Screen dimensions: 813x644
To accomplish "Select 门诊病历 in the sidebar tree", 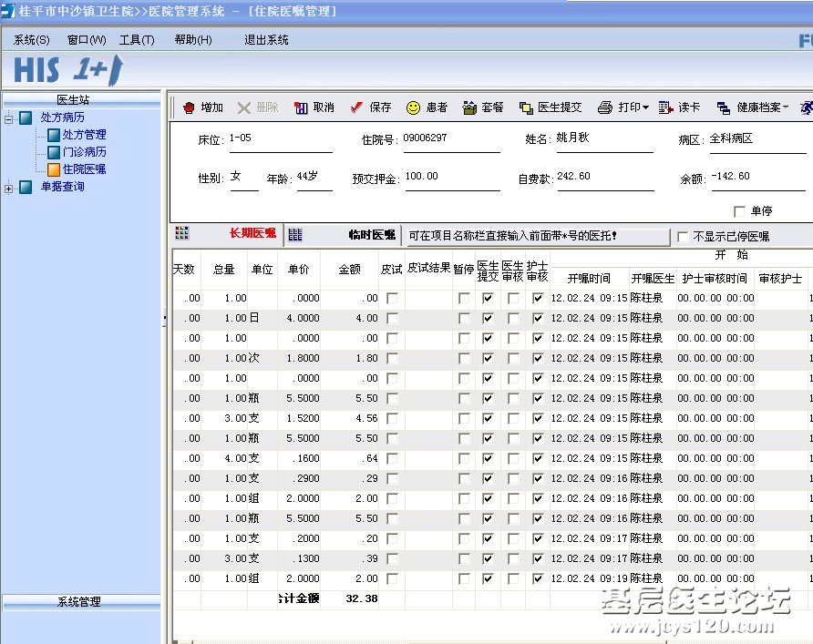I will pyautogui.click(x=84, y=152).
